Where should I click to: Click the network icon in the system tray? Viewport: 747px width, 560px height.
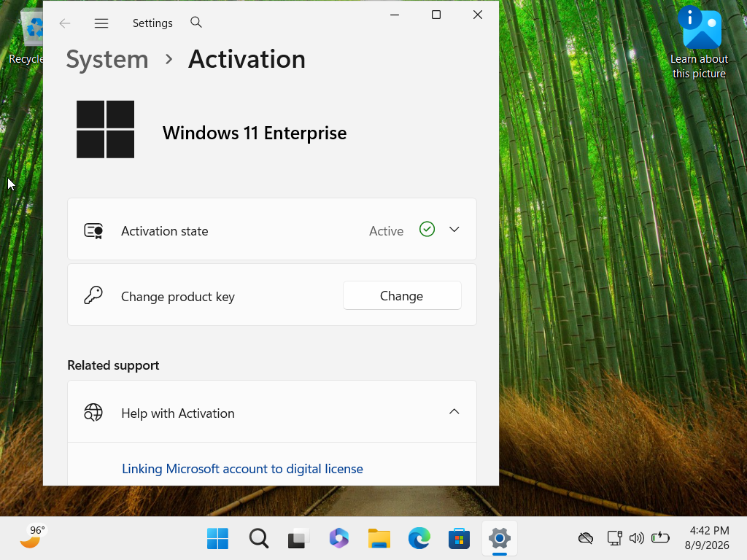(614, 538)
